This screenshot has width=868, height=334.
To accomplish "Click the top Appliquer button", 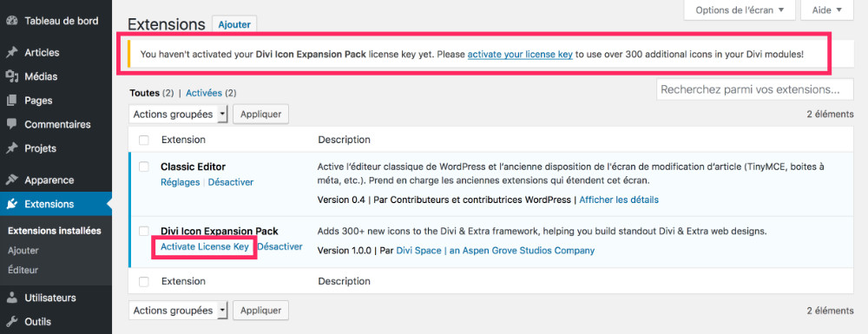I will click(260, 115).
